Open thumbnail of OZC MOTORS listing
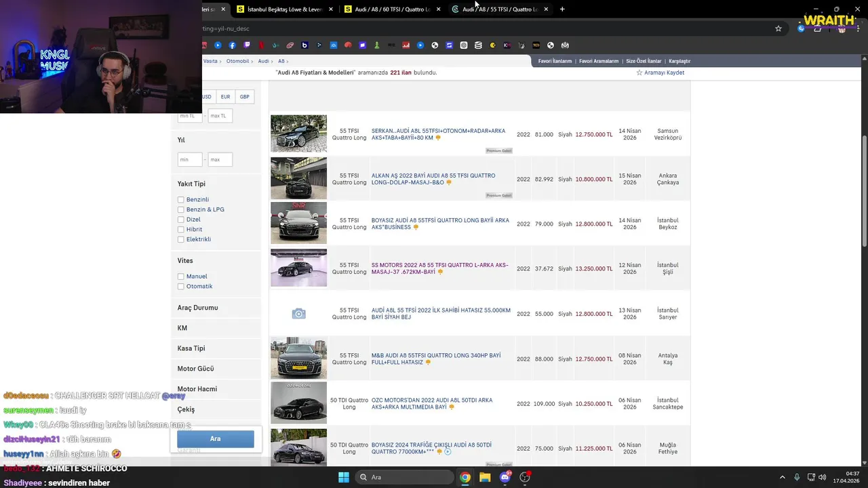Viewport: 868px width, 488px height. pyautogui.click(x=298, y=403)
